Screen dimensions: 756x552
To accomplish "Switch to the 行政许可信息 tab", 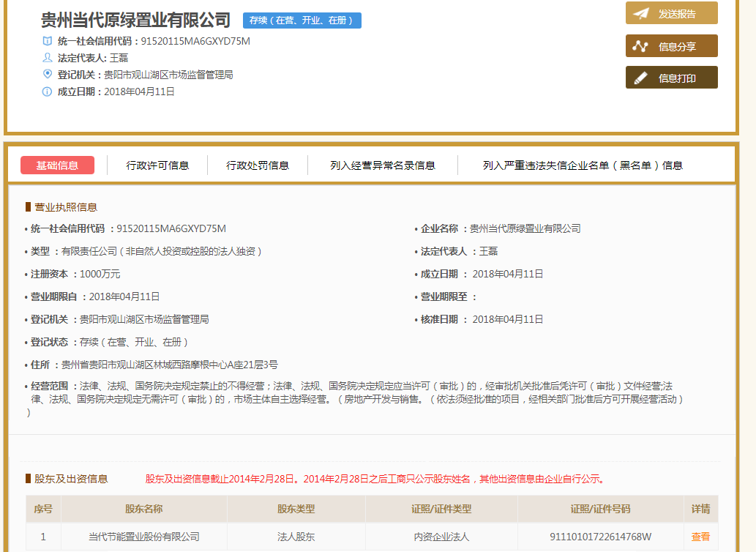I will tap(157, 165).
